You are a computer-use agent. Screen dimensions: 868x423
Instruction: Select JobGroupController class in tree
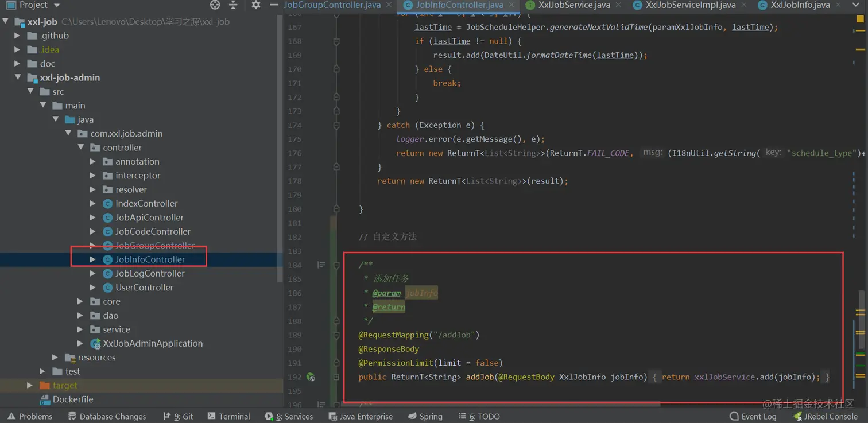click(x=155, y=246)
